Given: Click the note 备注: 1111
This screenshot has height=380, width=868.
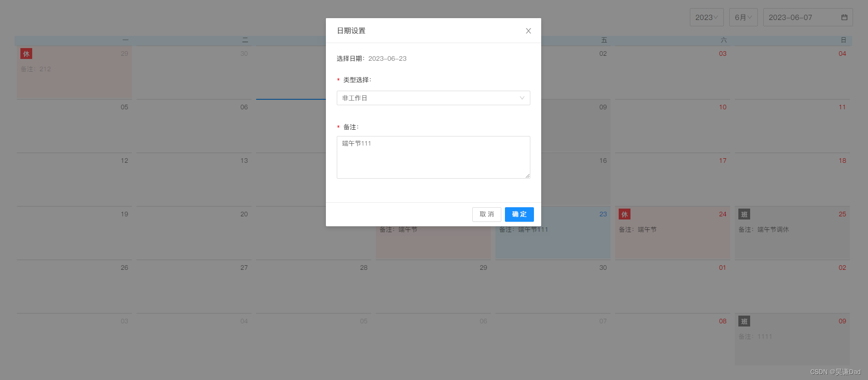Looking at the screenshot, I should tap(755, 336).
